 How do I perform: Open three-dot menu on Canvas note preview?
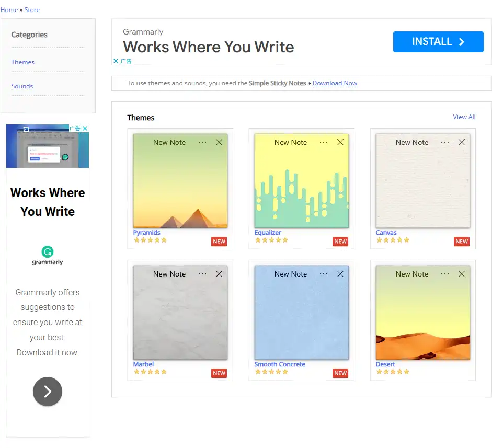click(x=445, y=142)
